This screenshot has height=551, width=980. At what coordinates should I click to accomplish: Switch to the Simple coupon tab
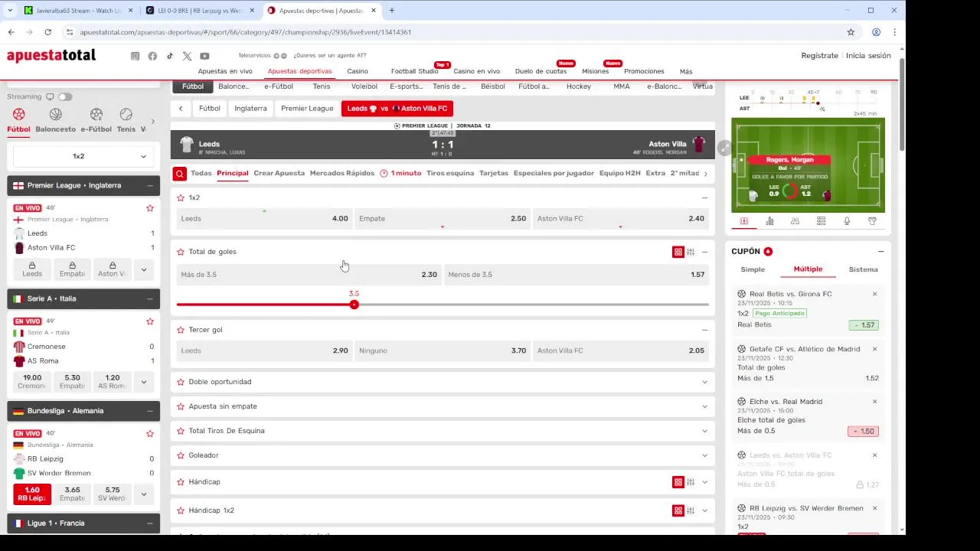tap(753, 269)
